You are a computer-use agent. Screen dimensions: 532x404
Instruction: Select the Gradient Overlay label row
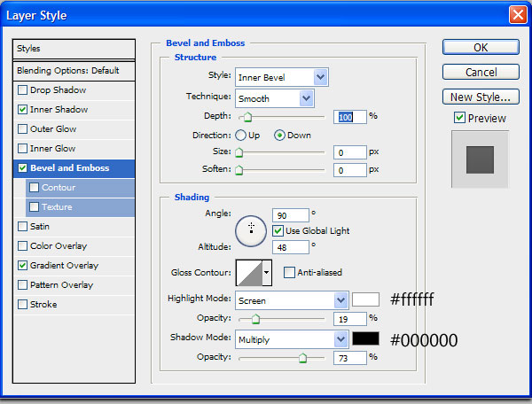[64, 266]
